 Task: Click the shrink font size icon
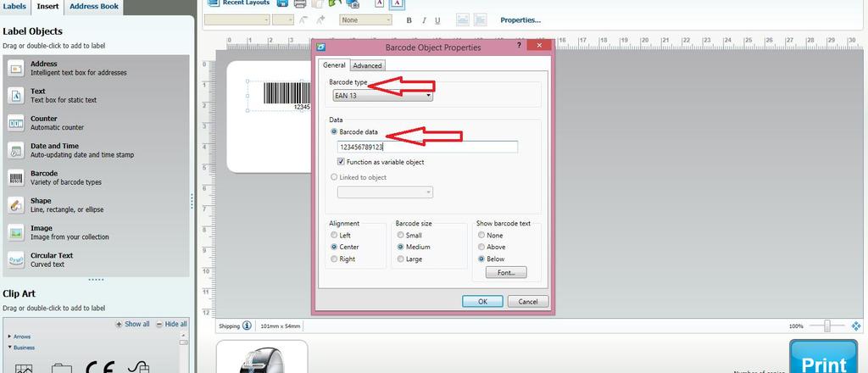tap(303, 20)
